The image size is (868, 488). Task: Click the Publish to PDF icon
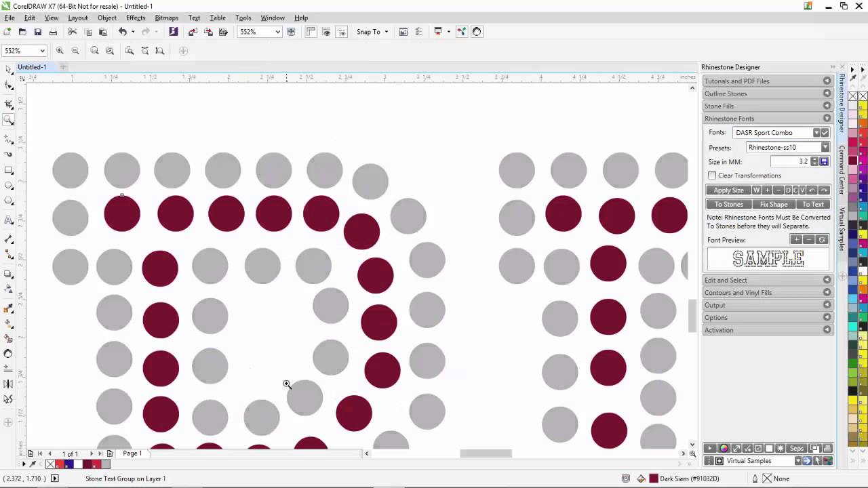(x=223, y=32)
